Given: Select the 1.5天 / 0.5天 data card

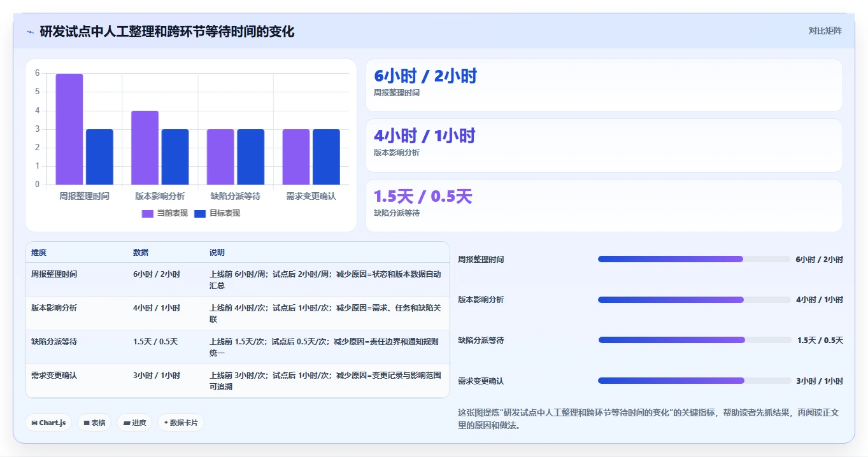Looking at the screenshot, I should pos(604,206).
